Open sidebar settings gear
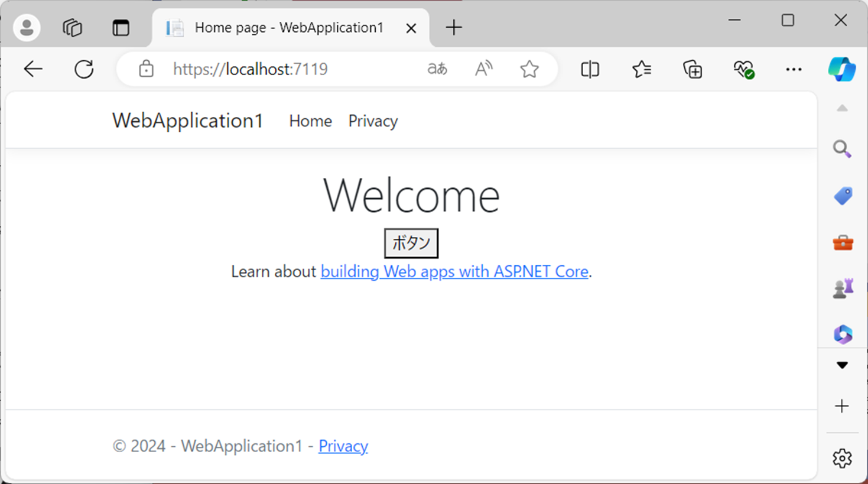The width and height of the screenshot is (868, 484). pyautogui.click(x=842, y=458)
